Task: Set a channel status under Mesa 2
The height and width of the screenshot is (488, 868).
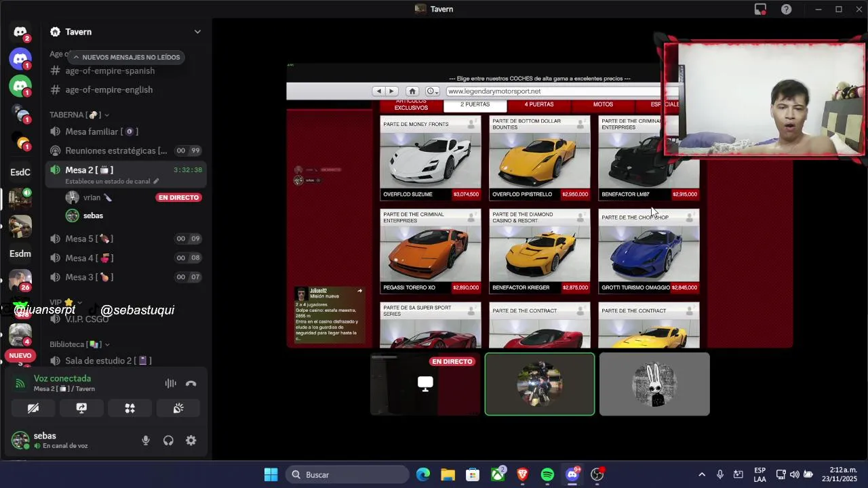Action: (x=112, y=182)
